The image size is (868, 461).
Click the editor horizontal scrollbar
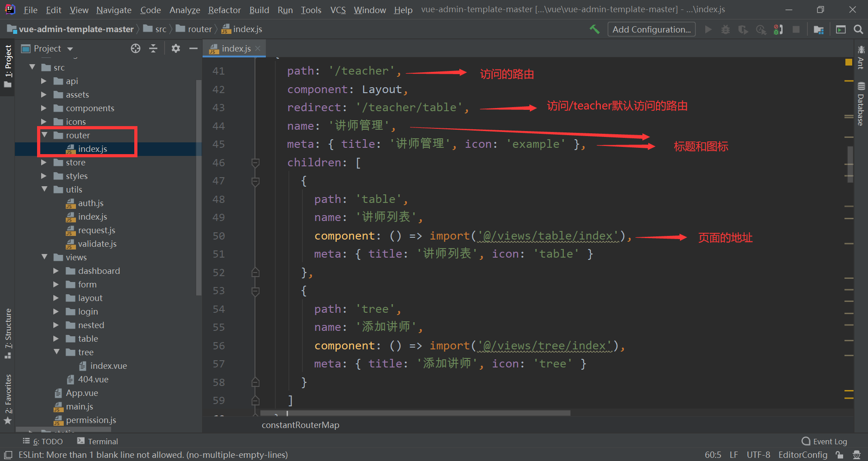tap(416, 413)
